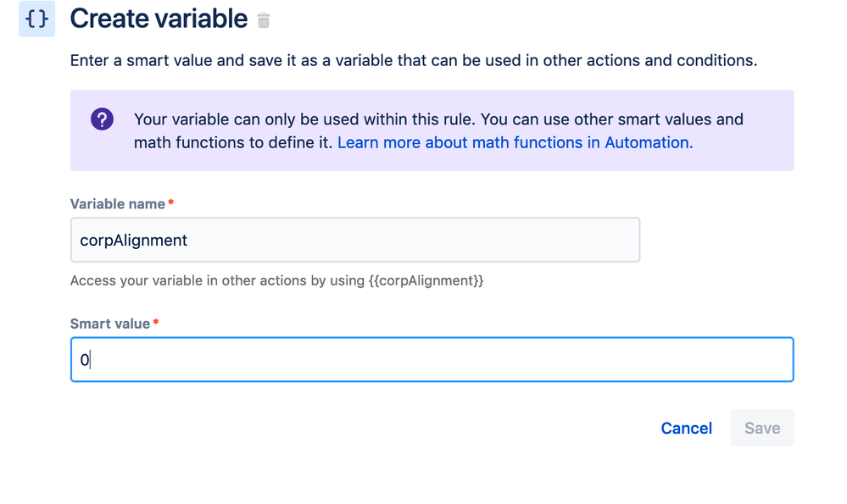847x504 pixels.
Task: Focus the Variable name input field
Action: click(354, 240)
